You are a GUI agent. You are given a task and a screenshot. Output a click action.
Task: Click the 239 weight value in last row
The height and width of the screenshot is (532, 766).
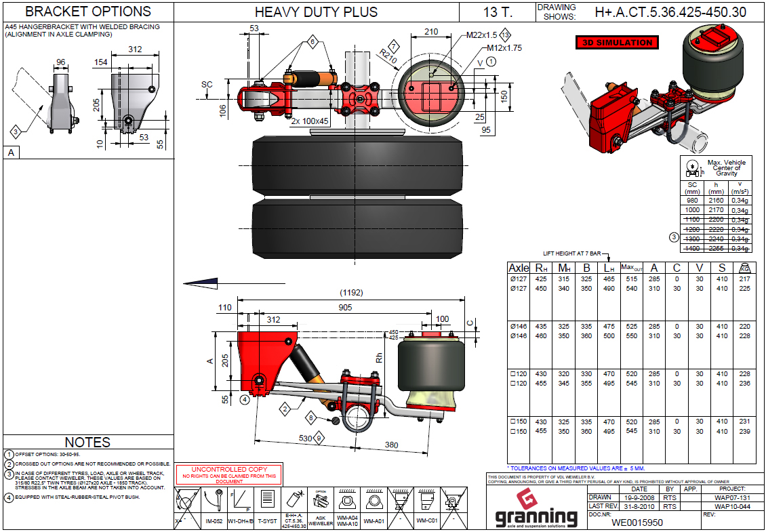click(744, 432)
